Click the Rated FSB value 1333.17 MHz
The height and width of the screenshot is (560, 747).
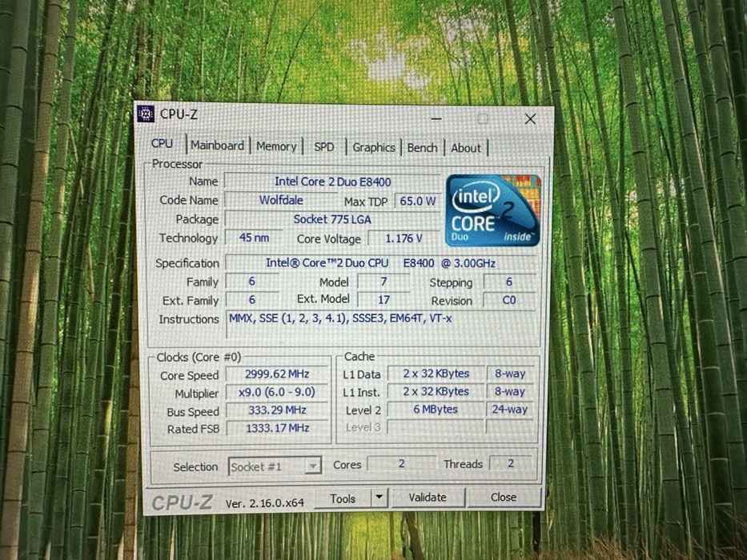(277, 428)
